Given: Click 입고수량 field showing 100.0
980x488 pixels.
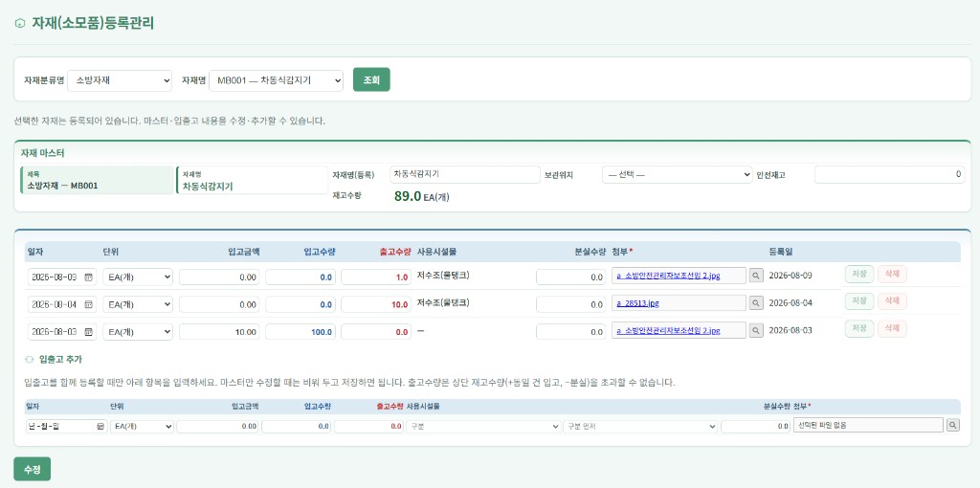Looking at the screenshot, I should click(301, 331).
